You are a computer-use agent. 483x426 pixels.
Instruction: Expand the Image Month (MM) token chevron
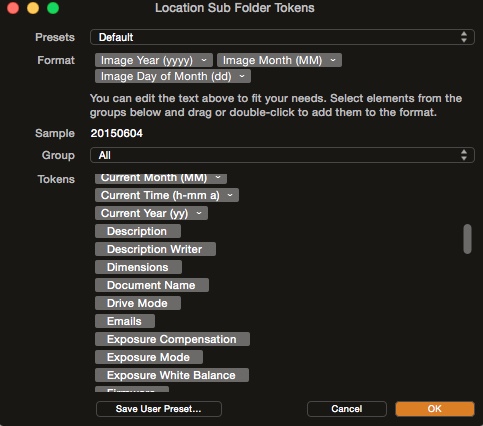[x=333, y=60]
